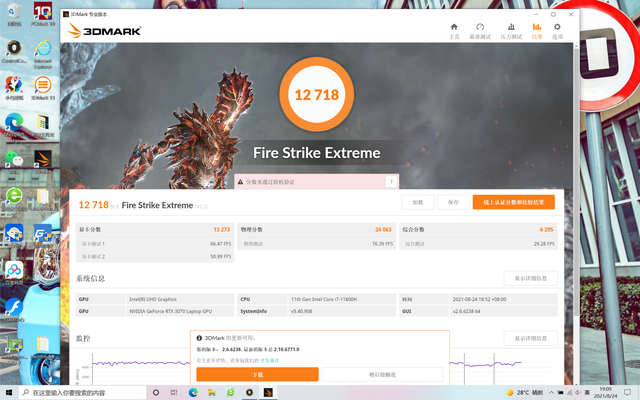
Task: Open the notification center icon
Action: [627, 392]
